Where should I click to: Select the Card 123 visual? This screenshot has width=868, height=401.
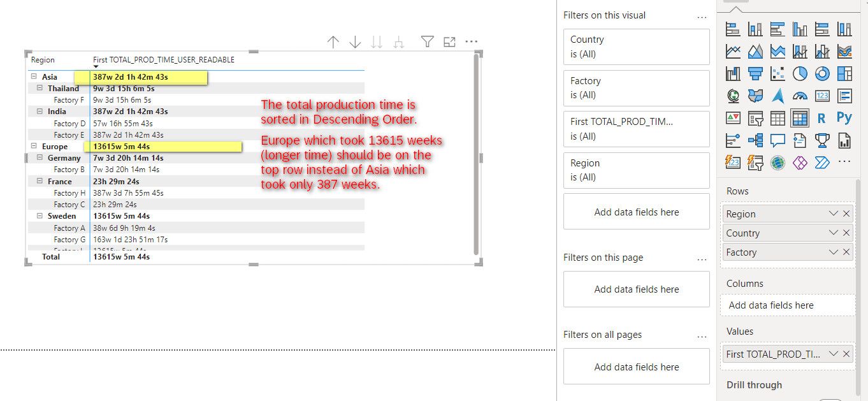click(822, 96)
